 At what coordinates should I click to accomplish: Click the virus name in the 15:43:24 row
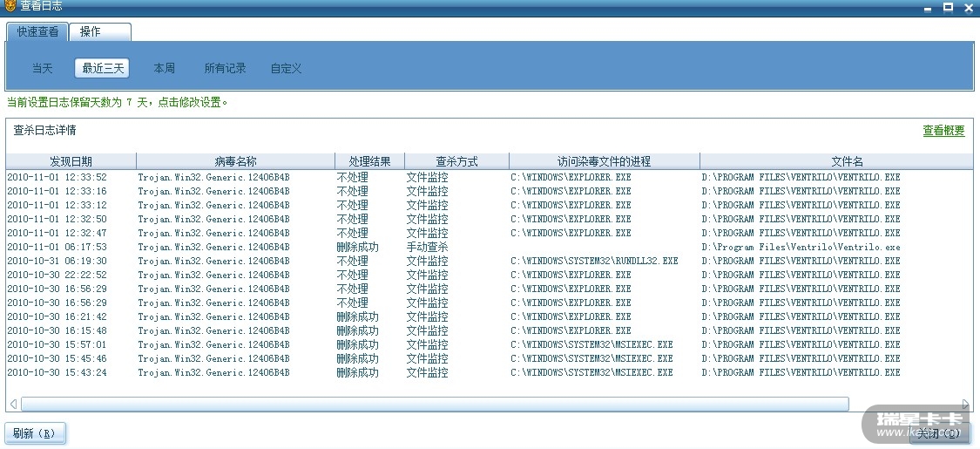pos(213,372)
